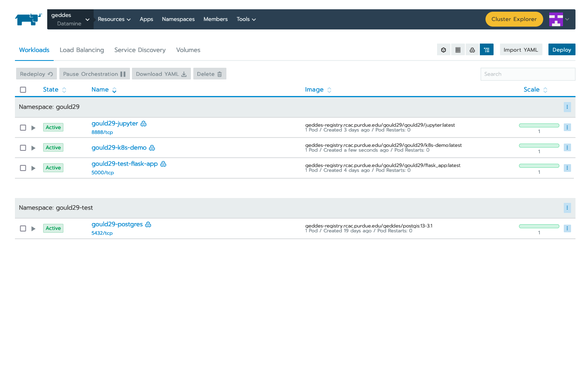Expand the gould29-k8s-demo workload row
588x365 pixels.
(33, 148)
